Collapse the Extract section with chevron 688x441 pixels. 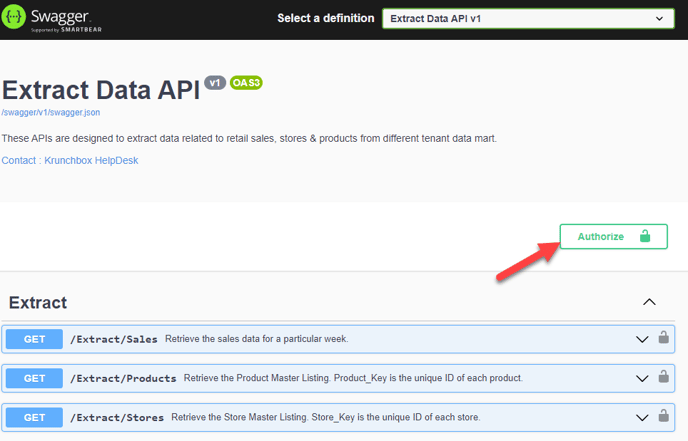649,302
